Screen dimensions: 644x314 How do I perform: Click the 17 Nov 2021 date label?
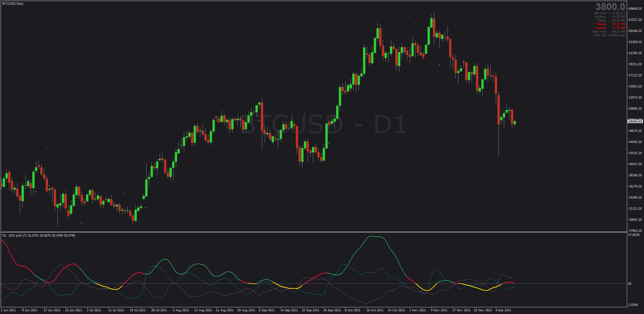[x=461, y=310]
